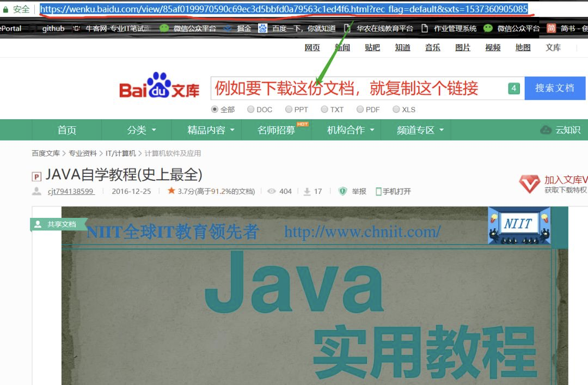The image size is (588, 385).
Task: Click the 共享文档 tag
Action: (x=59, y=224)
